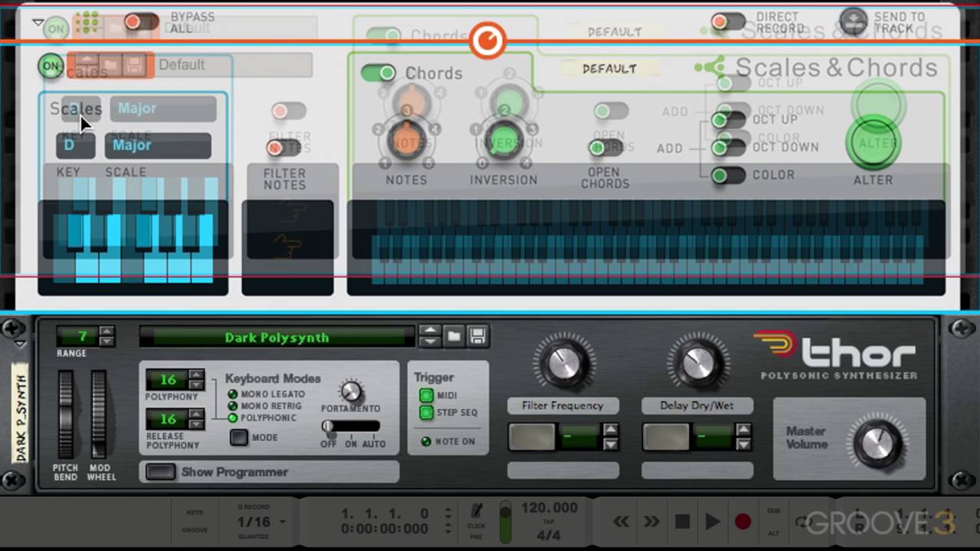The height and width of the screenshot is (551, 980).
Task: Fast forward the transport
Action: [651, 522]
